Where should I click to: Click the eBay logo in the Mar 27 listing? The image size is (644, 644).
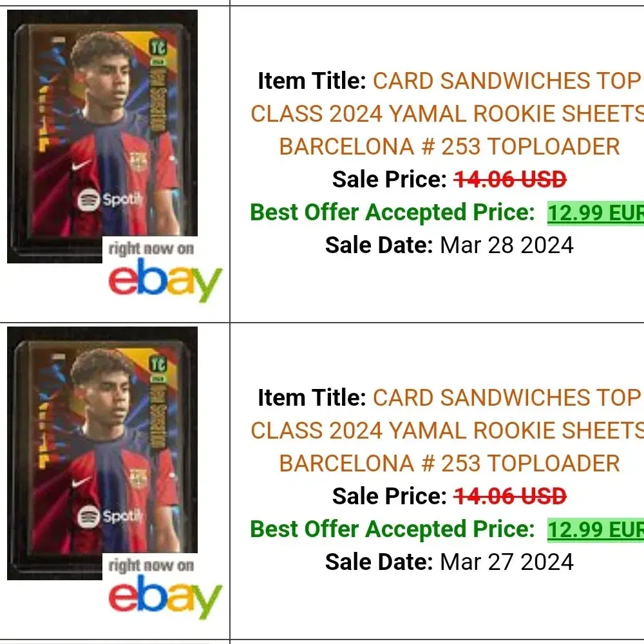(165, 596)
